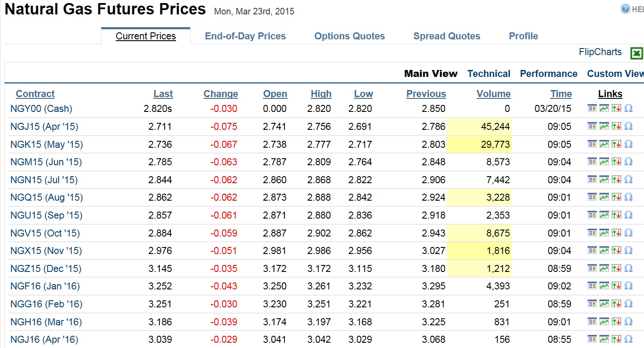Switch to the End-of-Day Prices tab

[246, 36]
